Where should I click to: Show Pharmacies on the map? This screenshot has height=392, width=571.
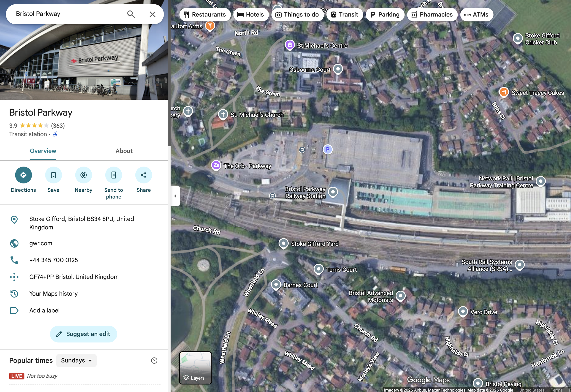(x=432, y=15)
